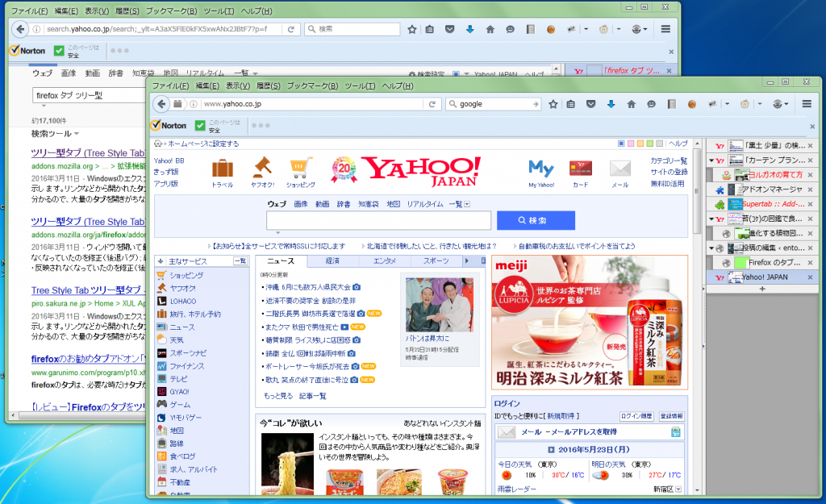Open ツリー型タブ (Tree Style Tab) first result in the back window
The height and width of the screenshot is (504, 826).
click(x=88, y=153)
